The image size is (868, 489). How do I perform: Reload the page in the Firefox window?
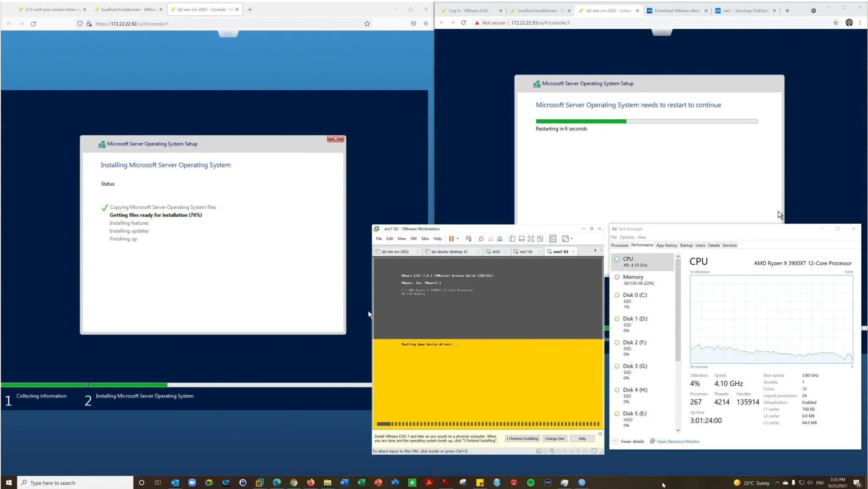33,24
